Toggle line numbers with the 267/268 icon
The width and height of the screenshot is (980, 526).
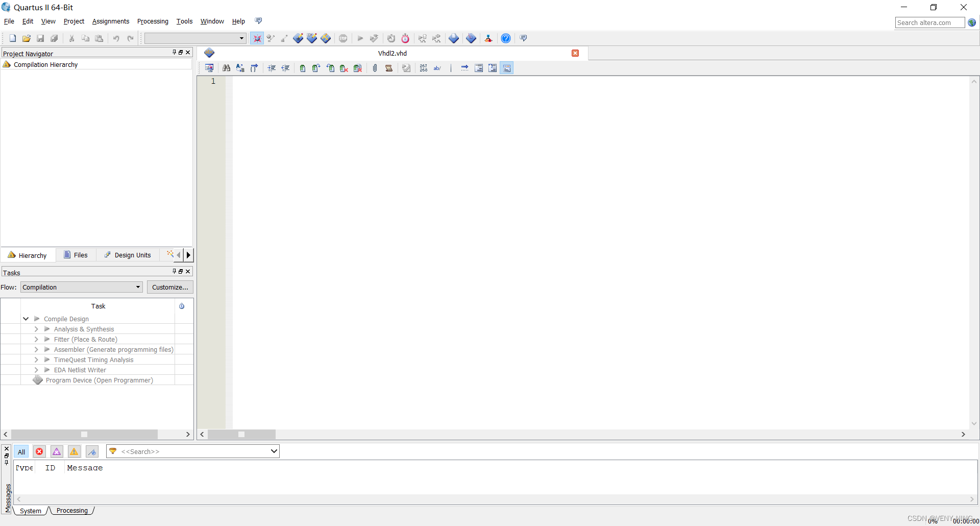click(x=424, y=68)
